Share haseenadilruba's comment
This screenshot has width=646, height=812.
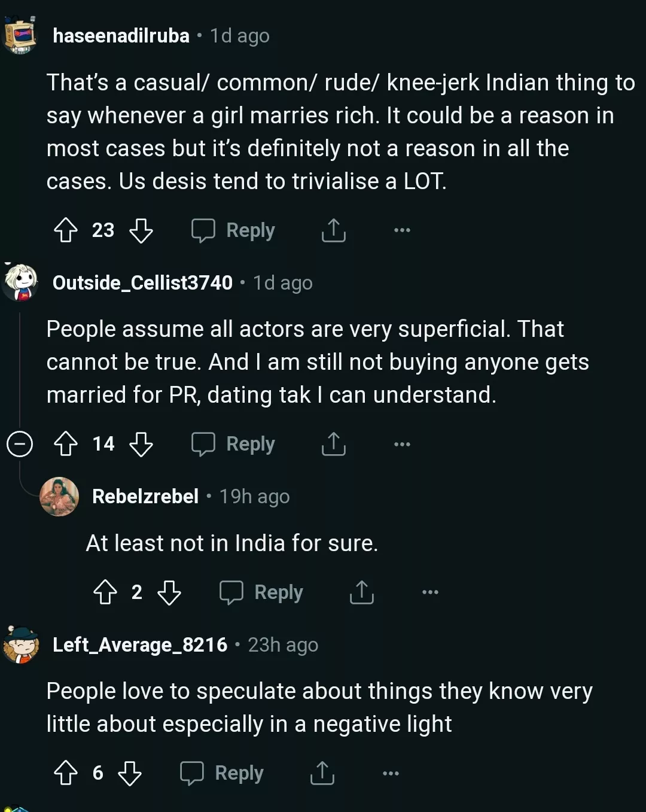pyautogui.click(x=334, y=230)
